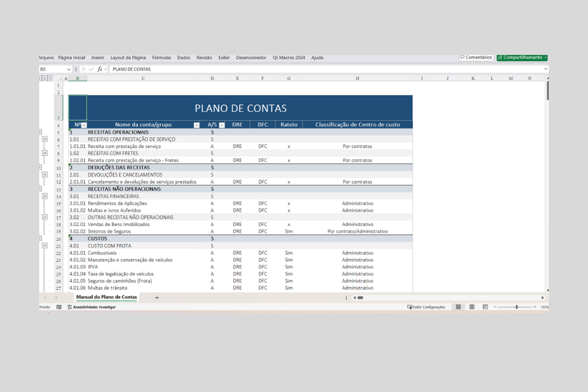Open the Desenvolvedor ribbon tab
The image size is (588, 392).
coord(251,58)
